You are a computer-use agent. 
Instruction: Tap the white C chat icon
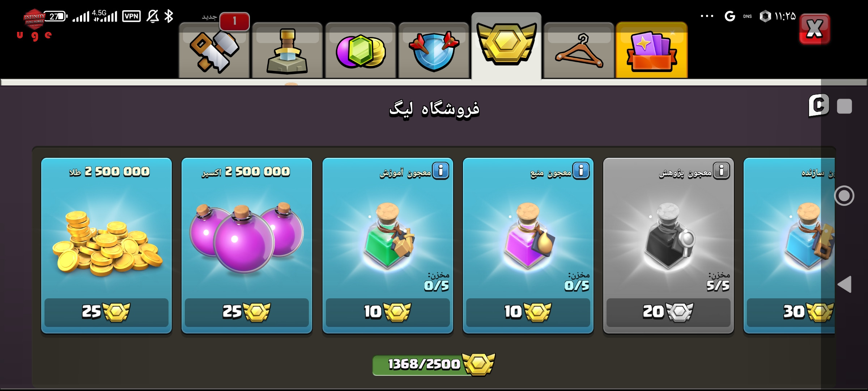[x=819, y=106]
